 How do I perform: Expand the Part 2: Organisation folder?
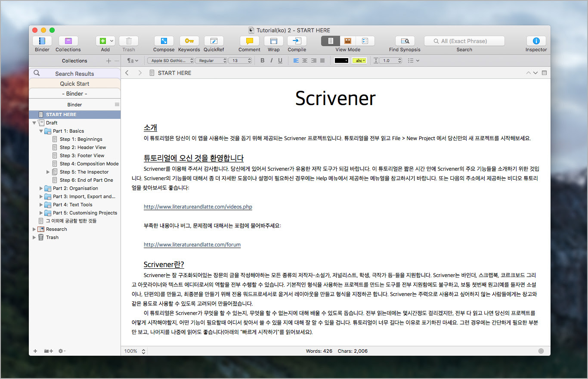point(41,188)
